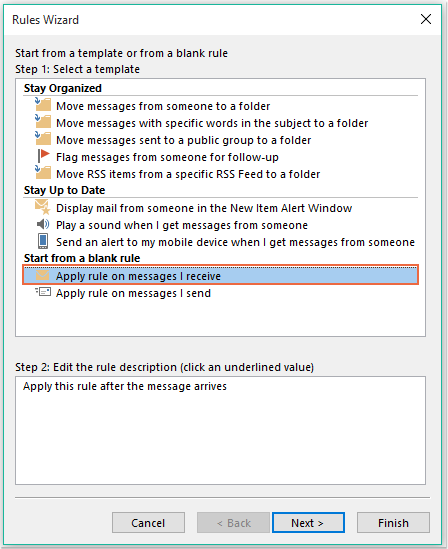This screenshot has height=549, width=448.
Task: Click the mobile phone alert icon
Action: 43,241
